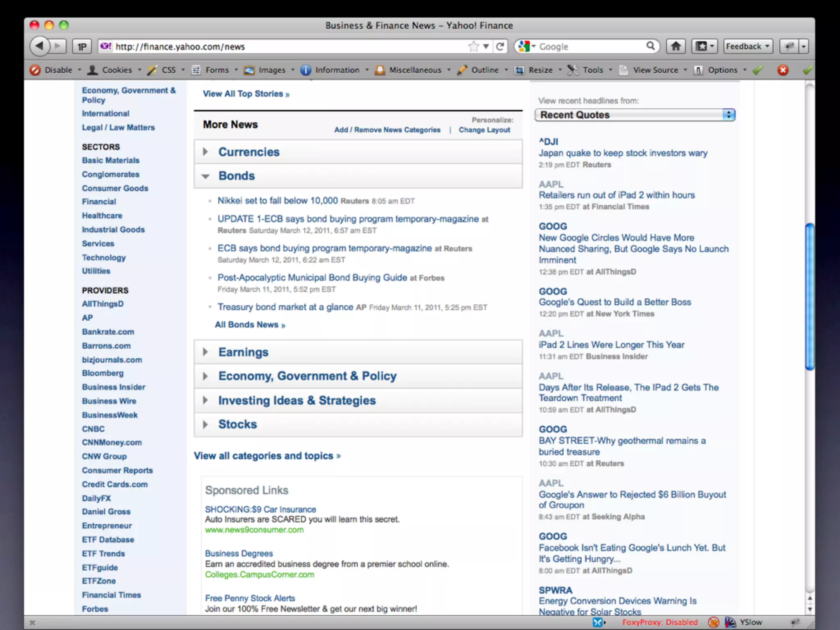Click the Change Layout link
This screenshot has width=840, height=630.
pyautogui.click(x=484, y=130)
